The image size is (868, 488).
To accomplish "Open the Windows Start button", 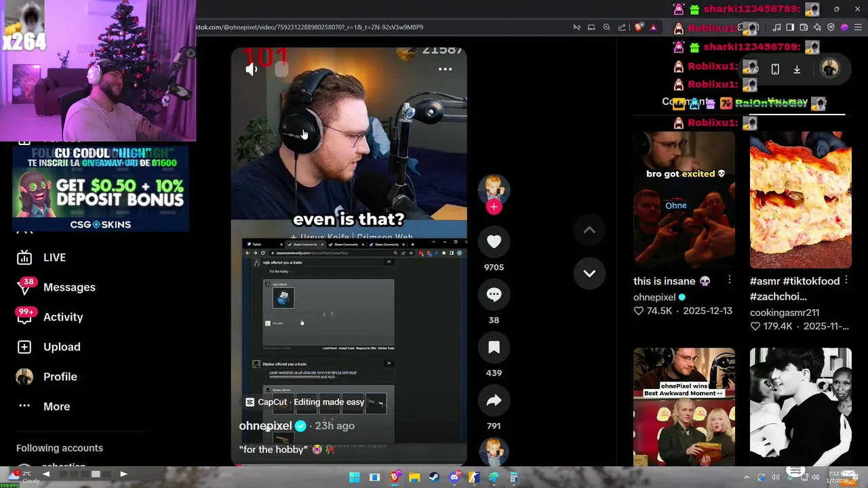I will pyautogui.click(x=354, y=478).
